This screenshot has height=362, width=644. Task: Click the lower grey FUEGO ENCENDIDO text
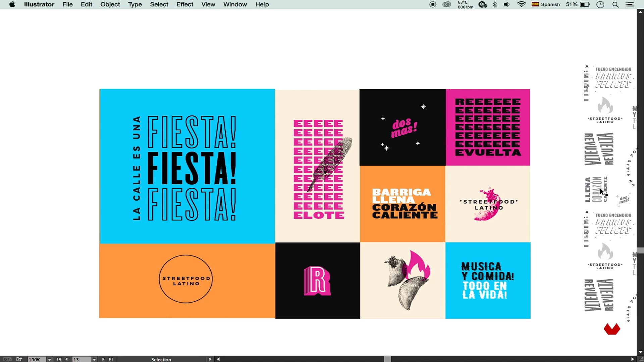(613, 215)
